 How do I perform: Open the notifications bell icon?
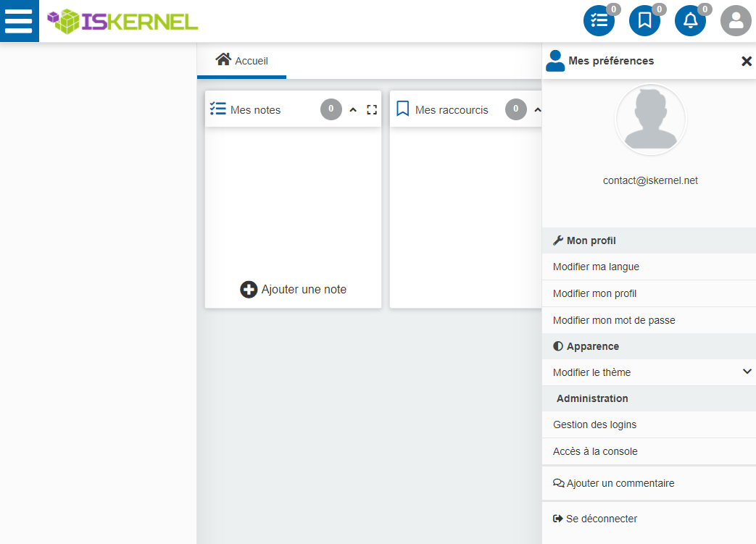pos(690,21)
